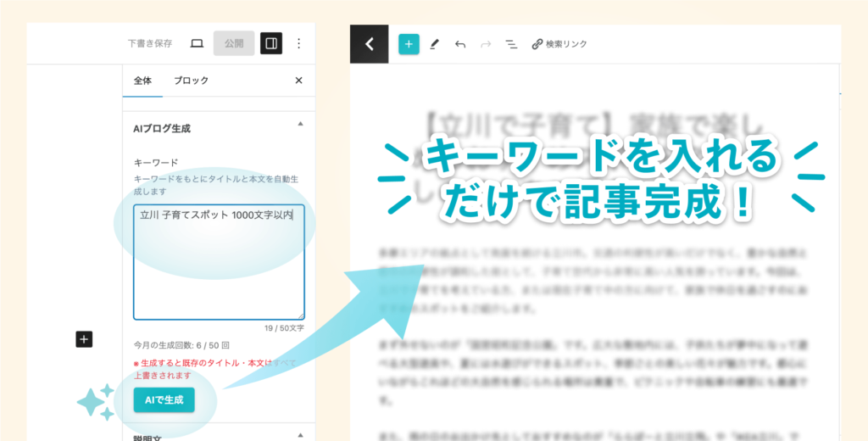Screen dimensions: 868x441
Task: Undo the last edit
Action: click(x=459, y=44)
